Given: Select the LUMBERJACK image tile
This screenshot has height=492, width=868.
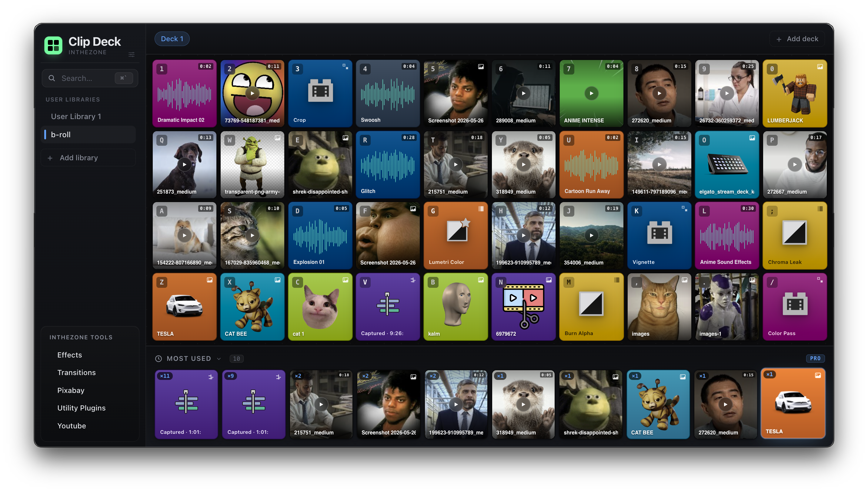Looking at the screenshot, I should (795, 94).
